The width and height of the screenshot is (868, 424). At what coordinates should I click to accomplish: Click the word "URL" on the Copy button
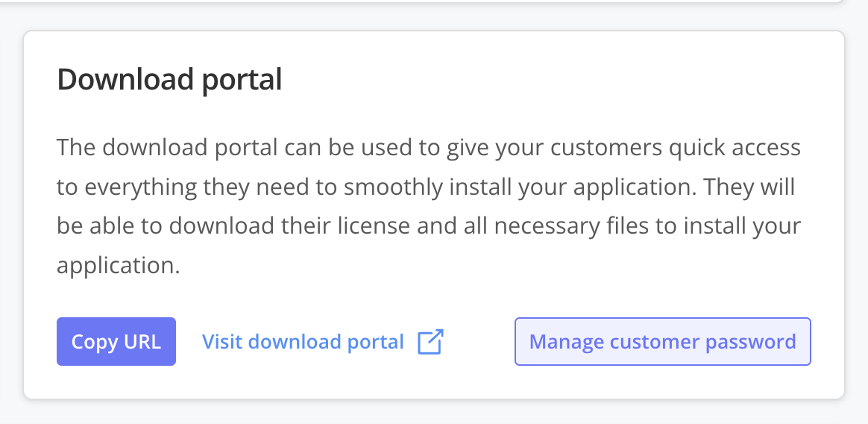click(x=142, y=342)
